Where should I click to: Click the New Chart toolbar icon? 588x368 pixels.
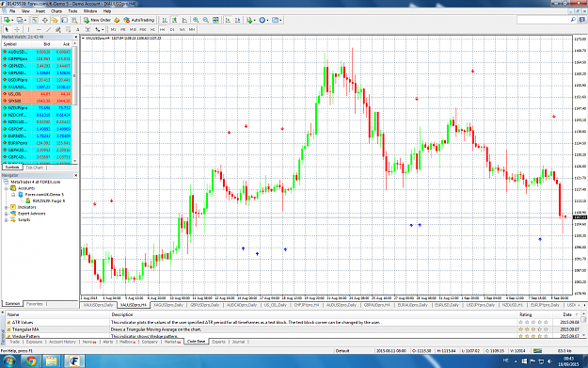tap(8, 20)
